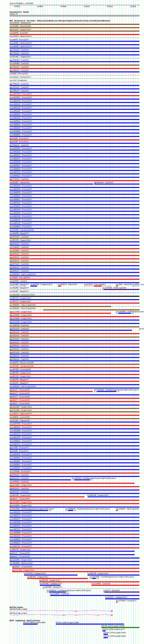Click the 47070k ruler position

coord(17,6)
